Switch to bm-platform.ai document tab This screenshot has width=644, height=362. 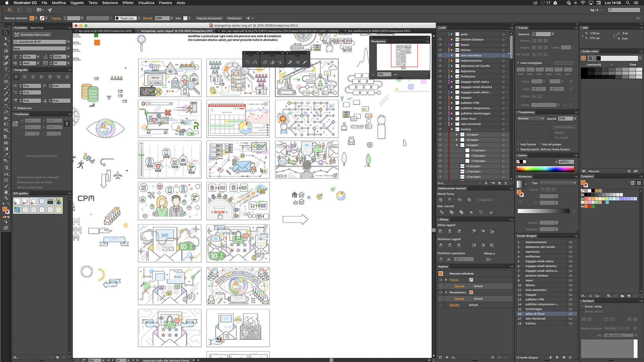(x=379, y=31)
